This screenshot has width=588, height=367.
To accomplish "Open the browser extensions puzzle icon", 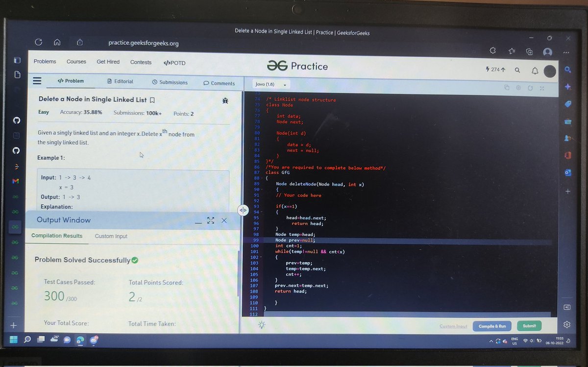I will click(x=493, y=50).
